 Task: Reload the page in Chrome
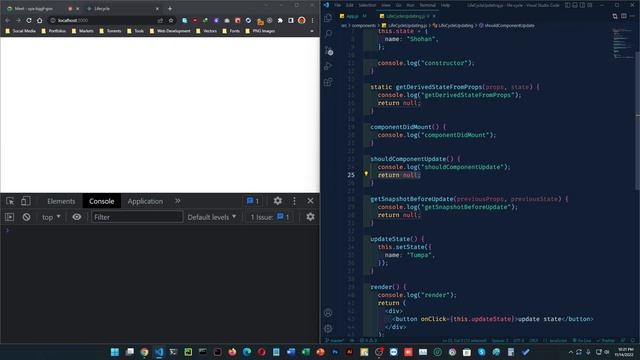(x=29, y=20)
